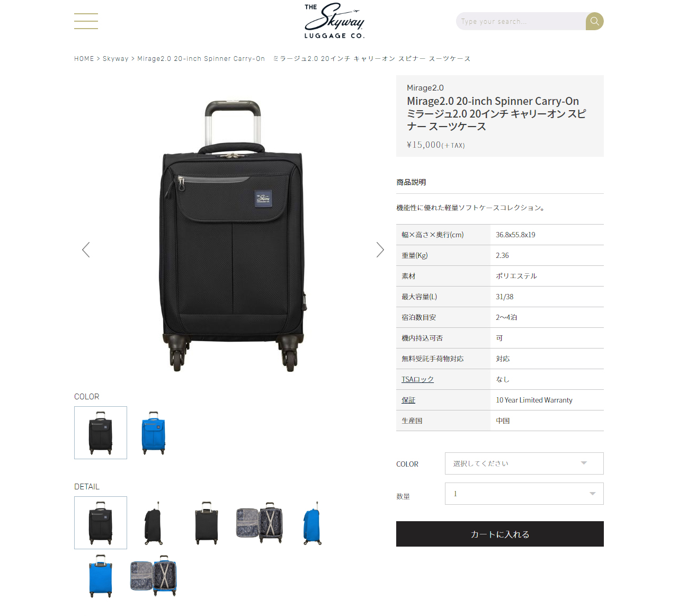The height and width of the screenshot is (616, 678).
Task: View the blue side-profile detail thumbnail
Action: (313, 523)
